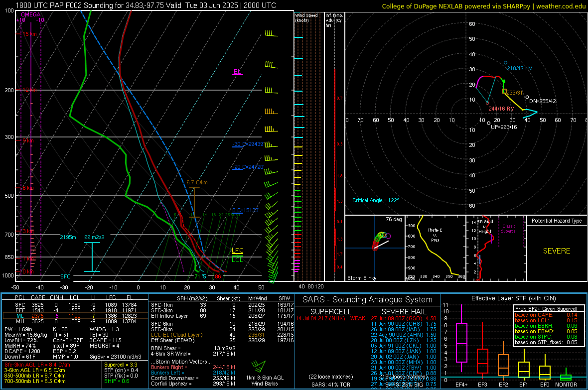Click the 'Bunkers Left' storm motion line

point(193,373)
